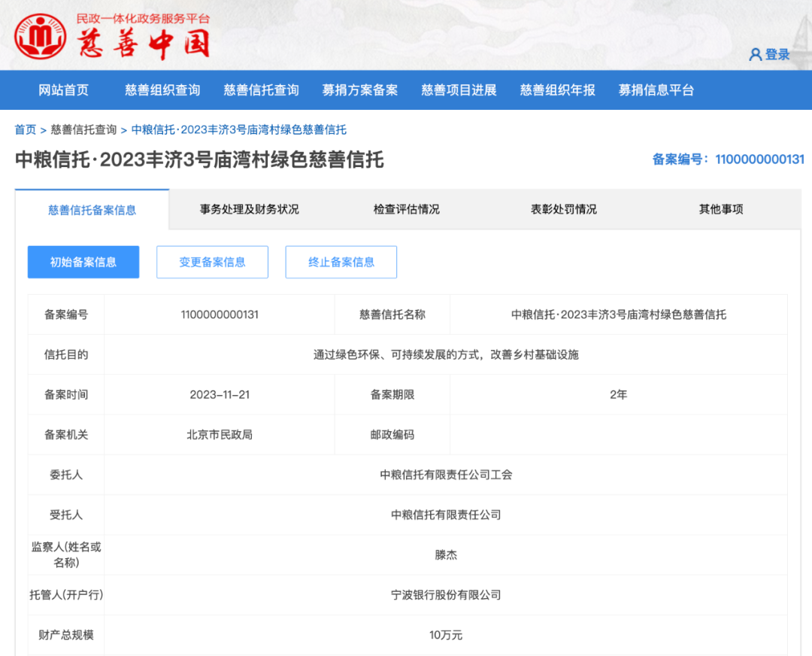Open 募捐信息平台 in the navigation bar

656,90
